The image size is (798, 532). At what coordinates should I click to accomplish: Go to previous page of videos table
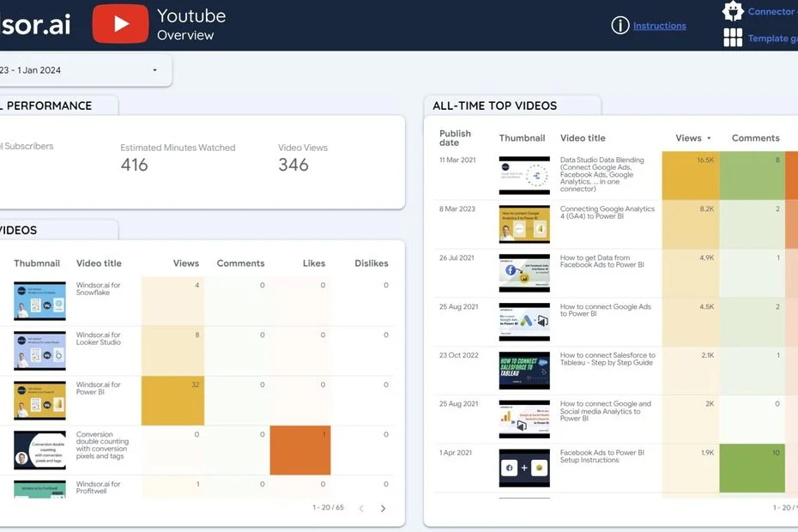(x=361, y=508)
